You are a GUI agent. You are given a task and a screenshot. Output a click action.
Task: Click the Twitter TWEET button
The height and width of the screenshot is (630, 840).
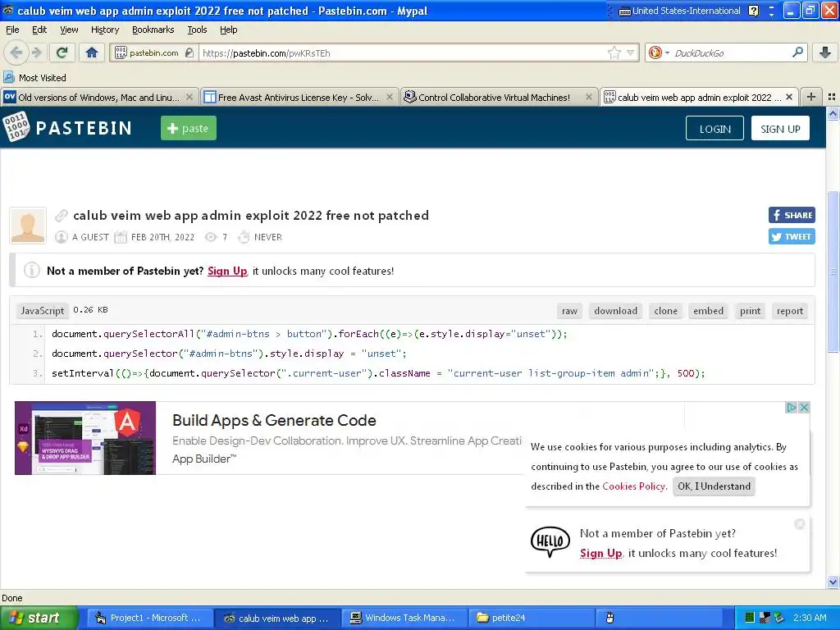point(792,236)
